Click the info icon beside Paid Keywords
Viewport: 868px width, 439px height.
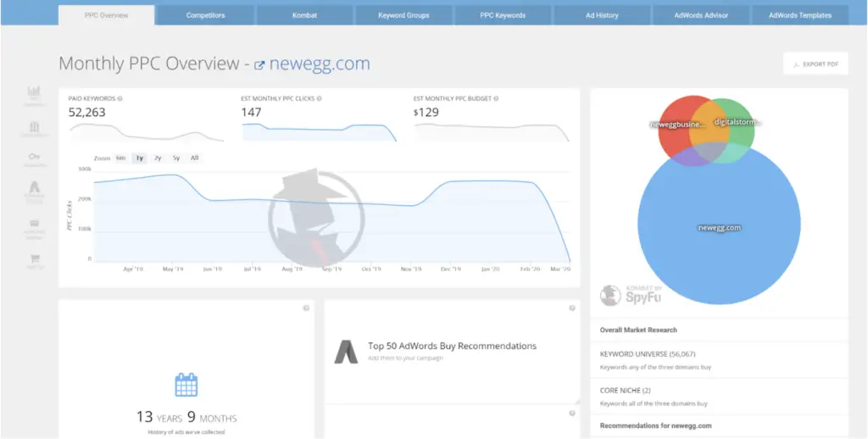click(x=120, y=98)
